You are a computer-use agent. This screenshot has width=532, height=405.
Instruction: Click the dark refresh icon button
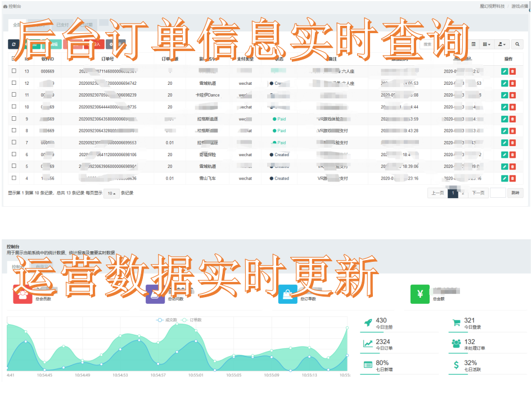(13, 44)
